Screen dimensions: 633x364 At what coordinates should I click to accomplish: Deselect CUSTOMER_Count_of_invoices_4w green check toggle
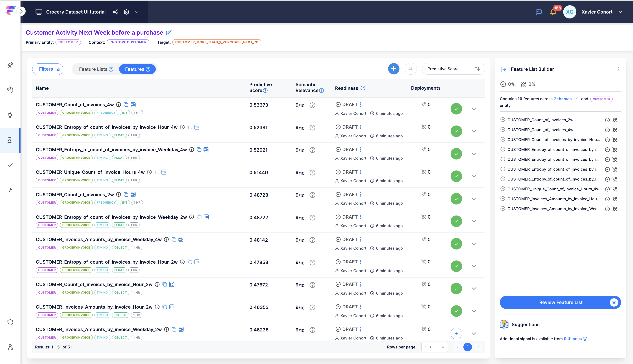click(456, 109)
